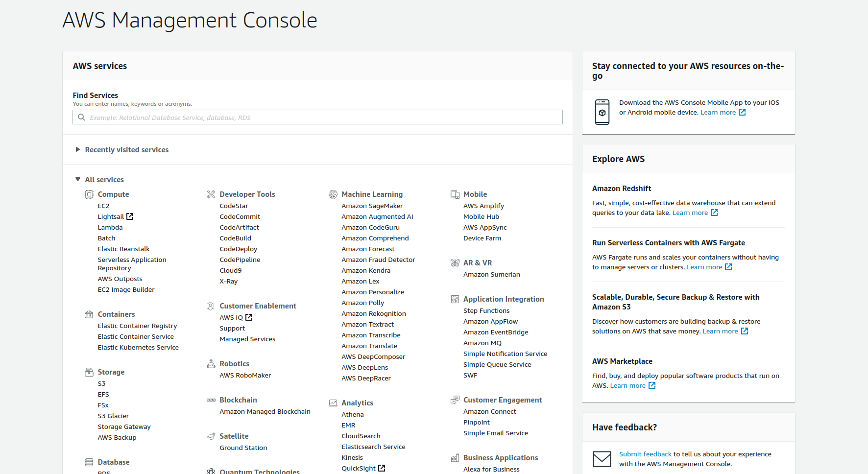Click Learn more under AWS Fargate
This screenshot has height=474, width=868.
pyautogui.click(x=704, y=267)
